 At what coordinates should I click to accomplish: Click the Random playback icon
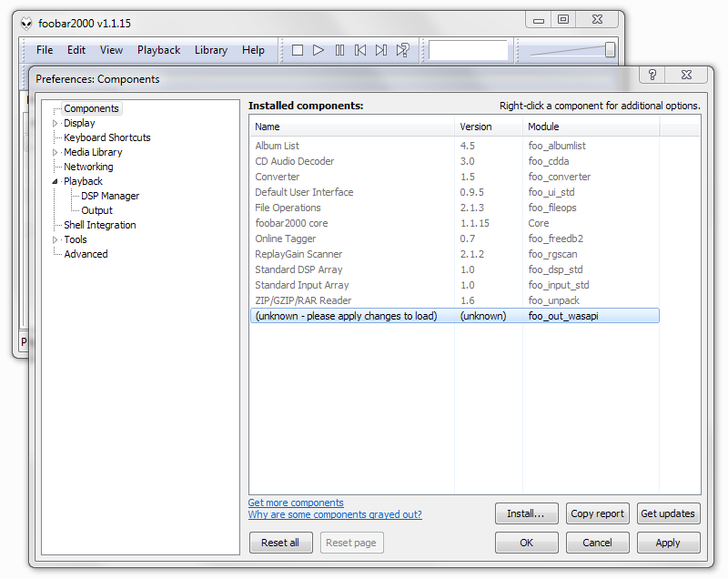coord(402,50)
